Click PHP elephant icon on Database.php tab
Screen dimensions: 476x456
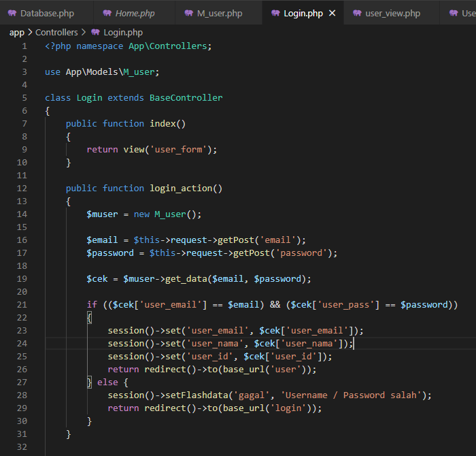[x=12, y=13]
